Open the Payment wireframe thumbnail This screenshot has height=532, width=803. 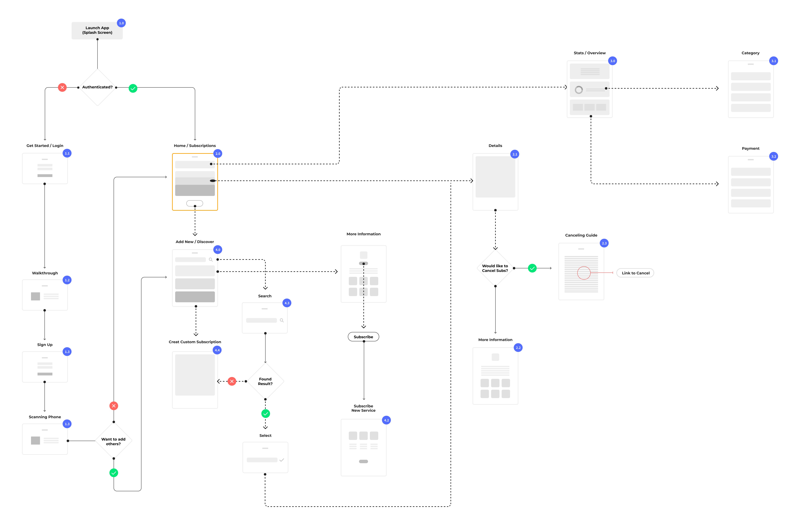pos(751,185)
